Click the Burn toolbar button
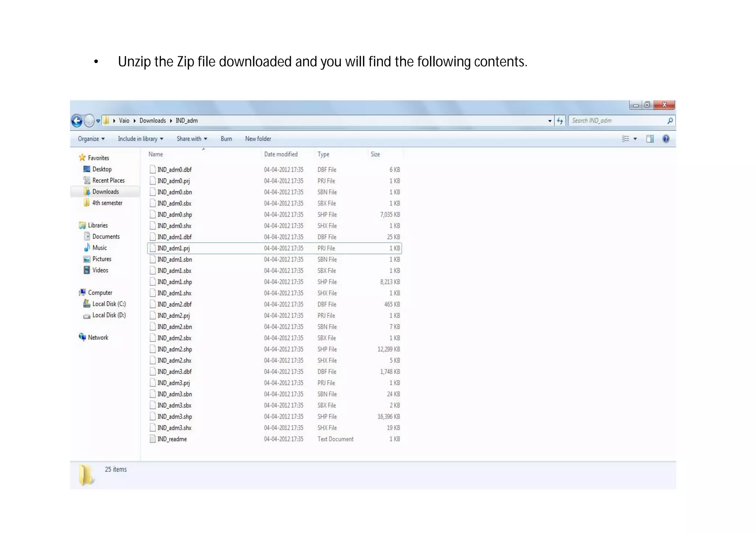 pos(226,139)
